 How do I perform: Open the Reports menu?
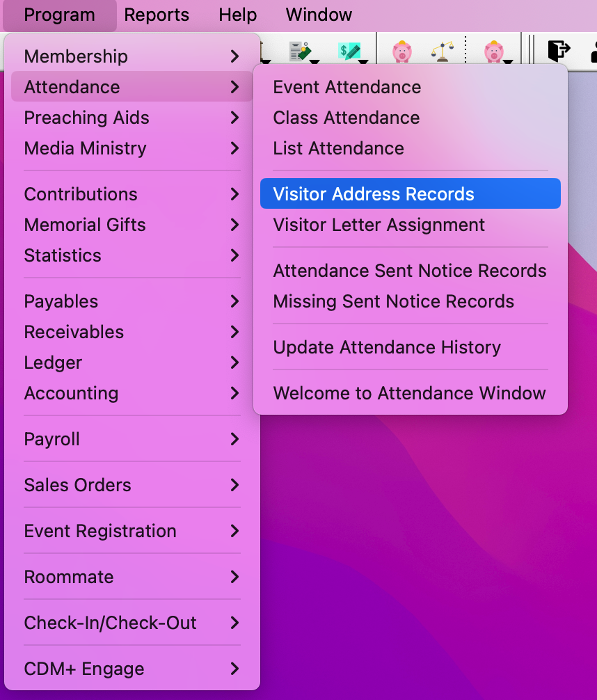(157, 15)
